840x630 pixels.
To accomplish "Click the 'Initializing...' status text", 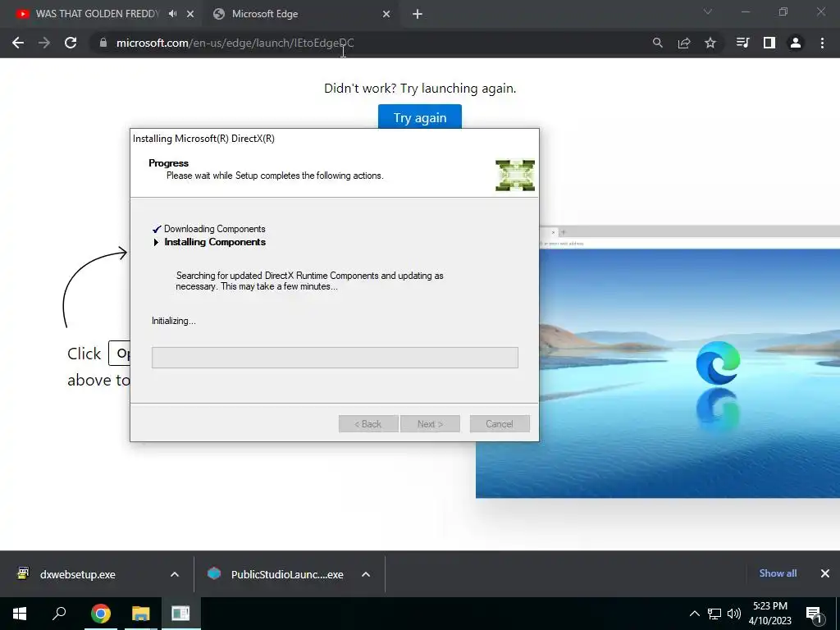I will tap(174, 321).
